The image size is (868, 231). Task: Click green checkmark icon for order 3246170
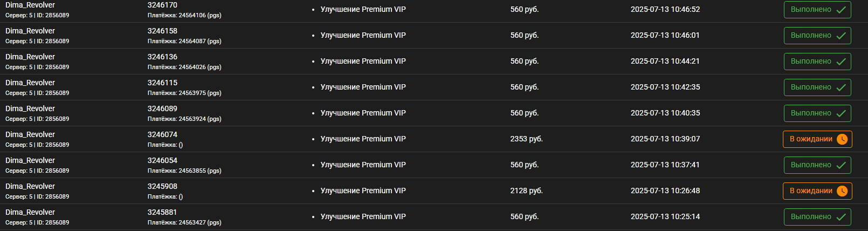point(841,10)
